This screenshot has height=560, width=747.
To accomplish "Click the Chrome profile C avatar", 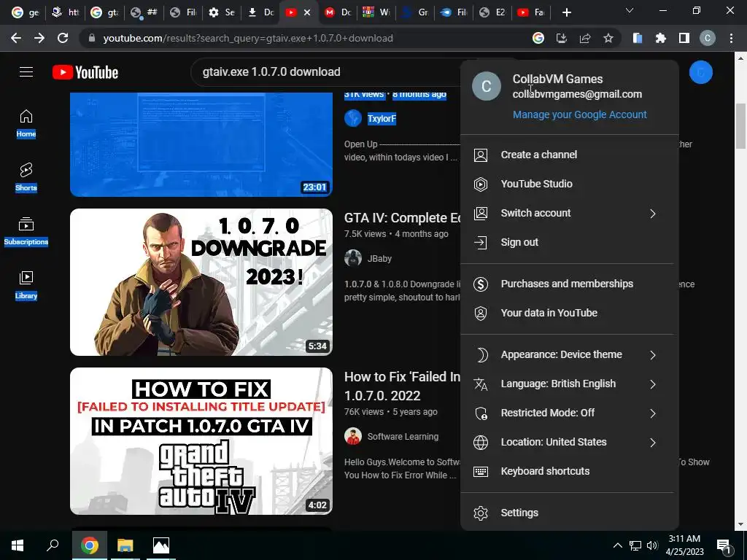I will pyautogui.click(x=708, y=38).
